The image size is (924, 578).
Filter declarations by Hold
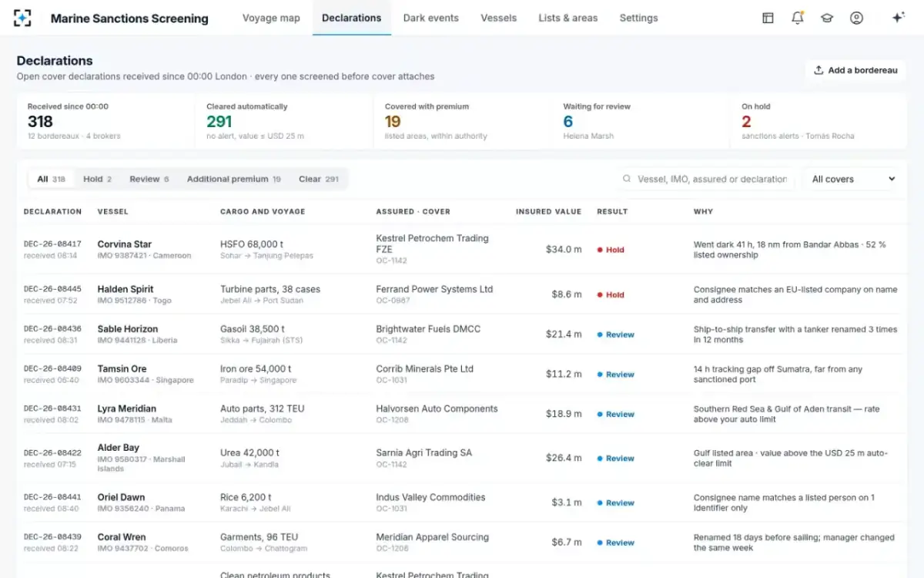point(97,179)
